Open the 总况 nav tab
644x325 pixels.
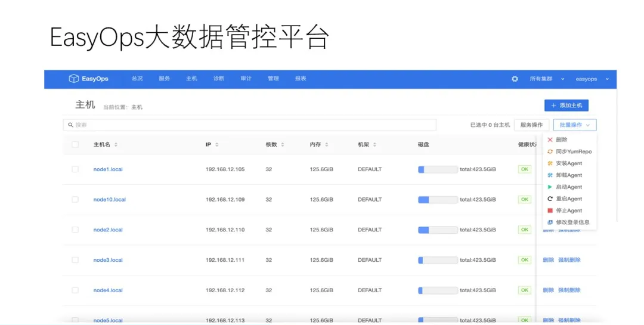(137, 79)
